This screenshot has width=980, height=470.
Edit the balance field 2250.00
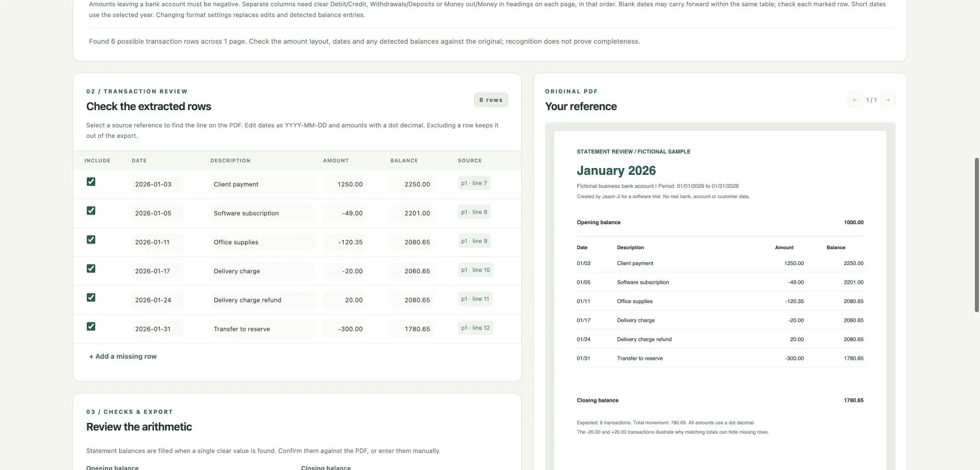pyautogui.click(x=412, y=184)
